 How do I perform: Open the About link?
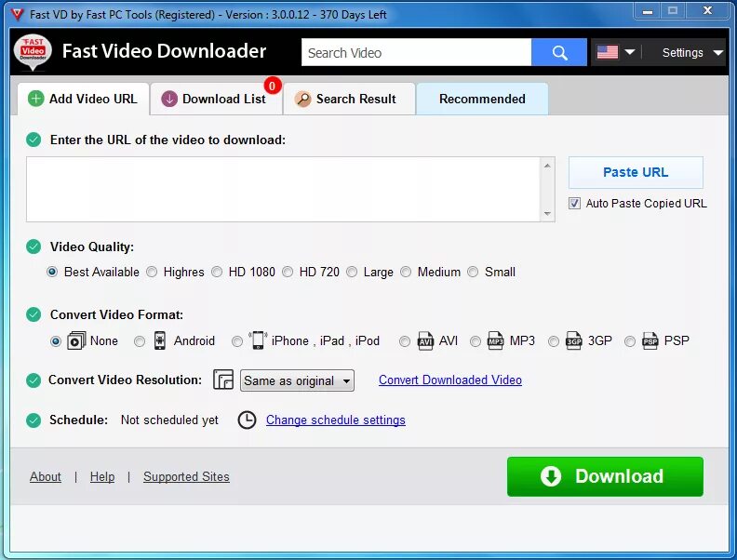46,476
